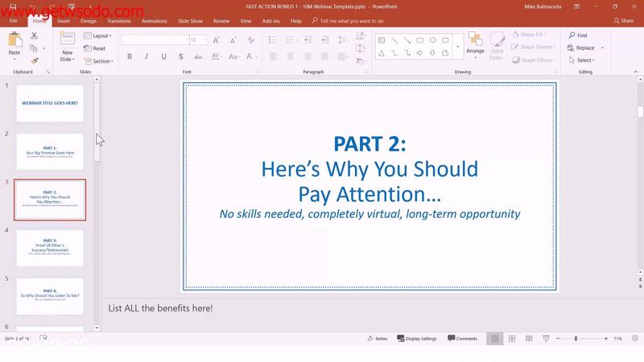The height and width of the screenshot is (362, 644).
Task: Insert a New Slide
Action: (x=68, y=47)
